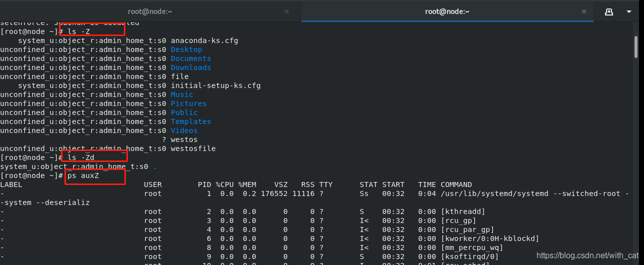Close the second terminal tab
The image size is (644, 265).
[x=583, y=11]
